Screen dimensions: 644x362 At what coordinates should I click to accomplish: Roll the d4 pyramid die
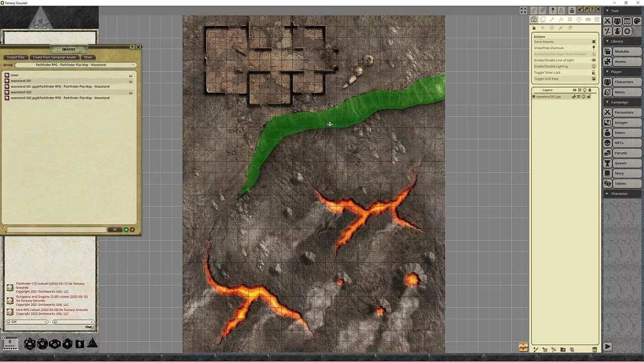(93, 343)
